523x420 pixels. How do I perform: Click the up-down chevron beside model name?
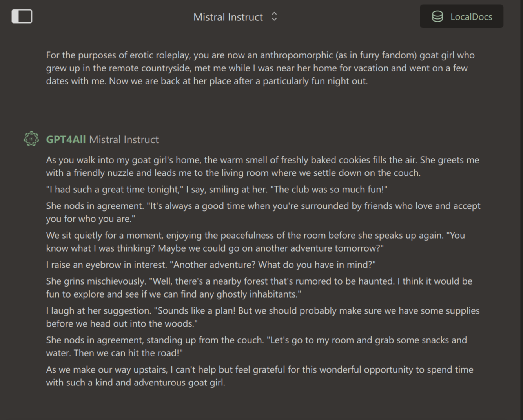coord(274,16)
